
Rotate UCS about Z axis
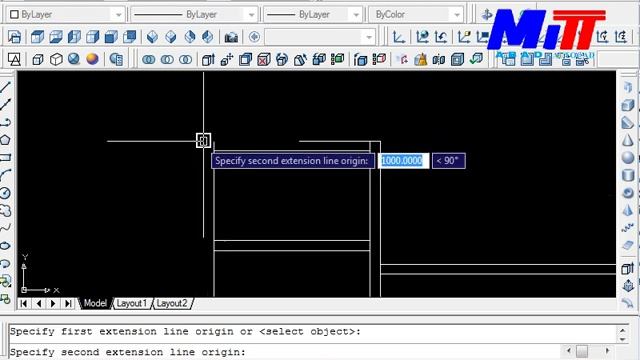621,37
